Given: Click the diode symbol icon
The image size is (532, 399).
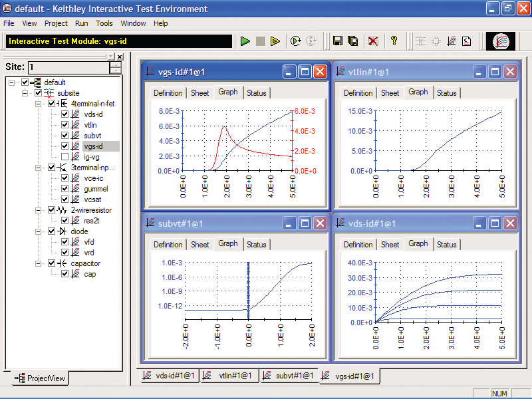Looking at the screenshot, I should [62, 231].
